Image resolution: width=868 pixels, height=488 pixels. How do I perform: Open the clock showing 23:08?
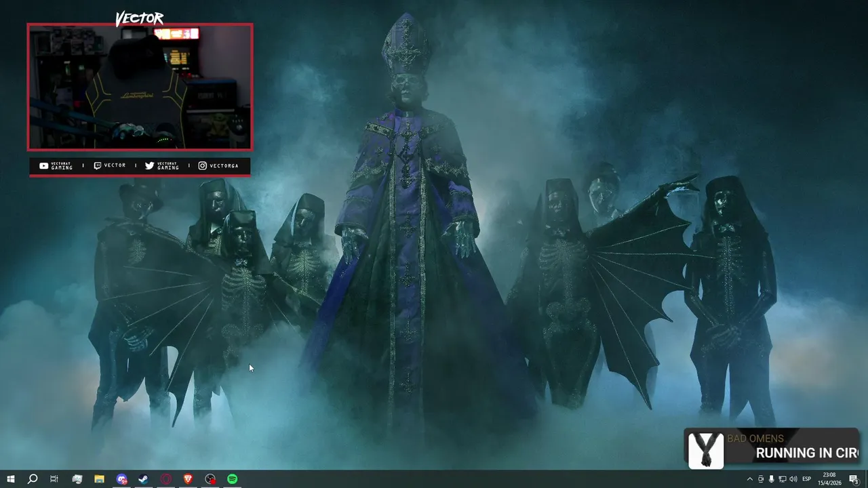(x=830, y=479)
